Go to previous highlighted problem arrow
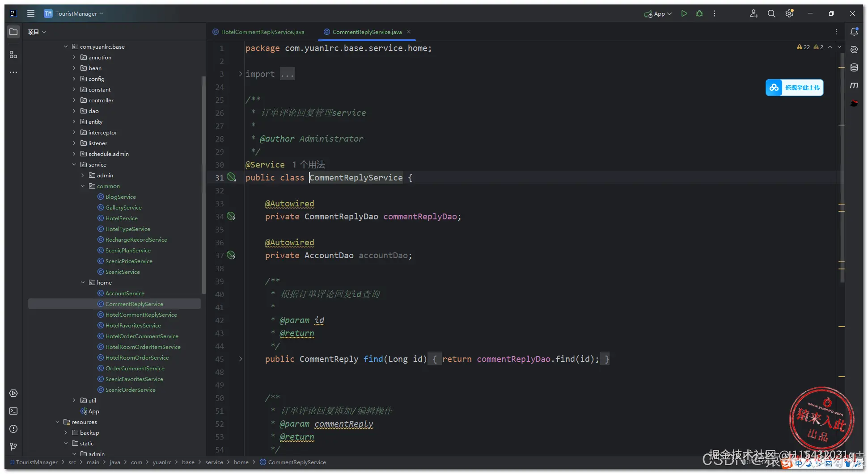 point(830,47)
